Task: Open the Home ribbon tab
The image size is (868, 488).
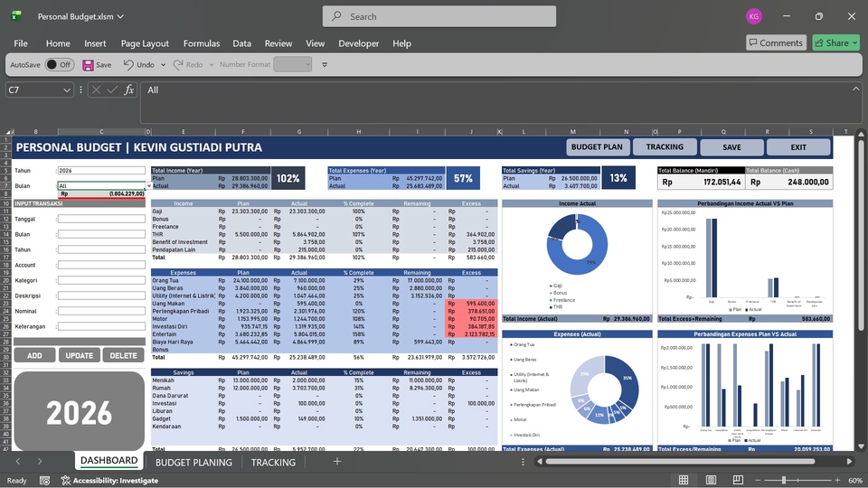Action: coord(58,43)
